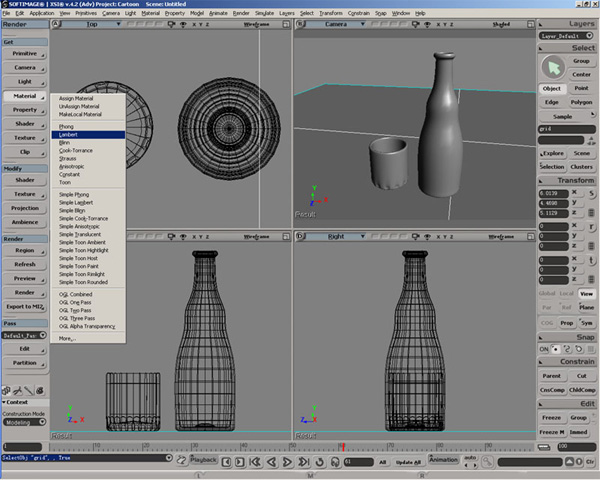Toggle the Sym symmetry option

pyautogui.click(x=586, y=323)
